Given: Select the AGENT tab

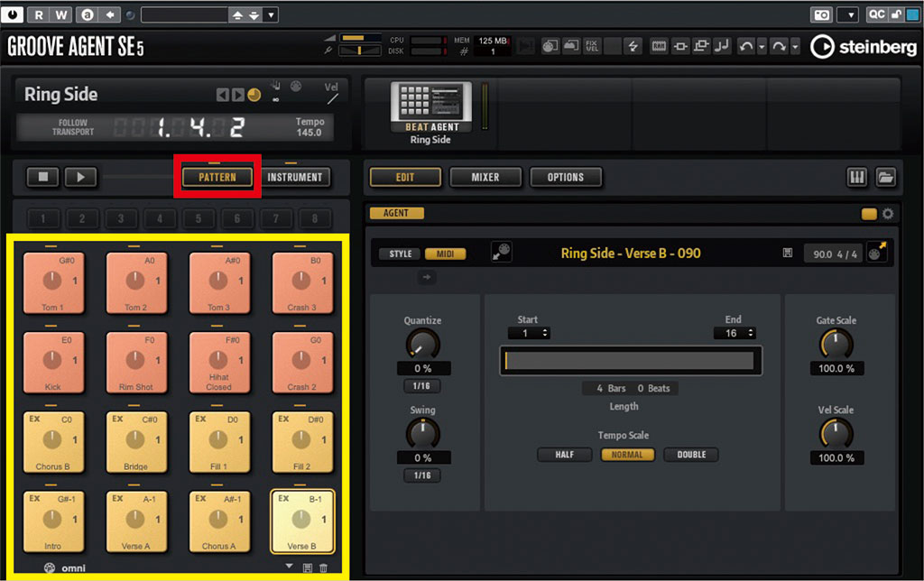Looking at the screenshot, I should 396,213.
